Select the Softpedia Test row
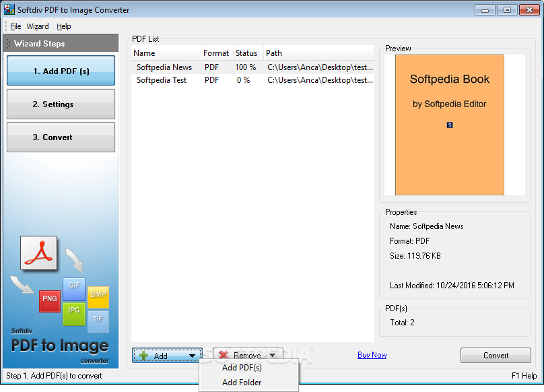 coord(252,80)
